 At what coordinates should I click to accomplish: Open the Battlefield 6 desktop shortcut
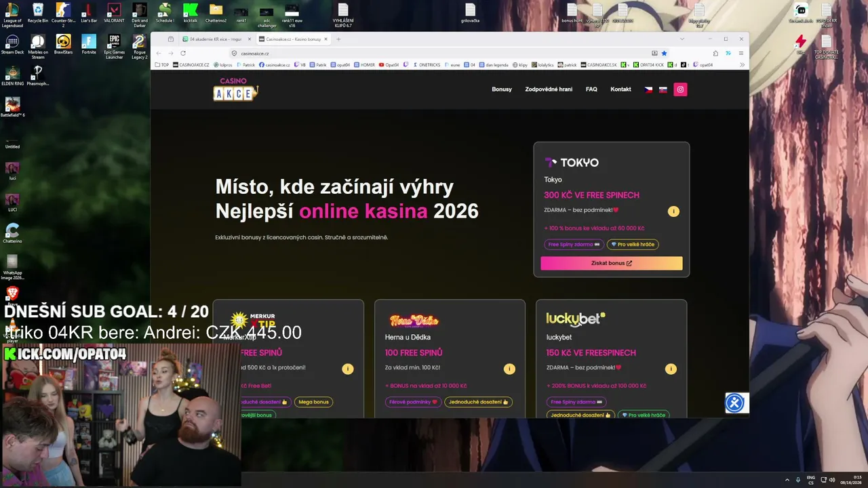point(12,107)
